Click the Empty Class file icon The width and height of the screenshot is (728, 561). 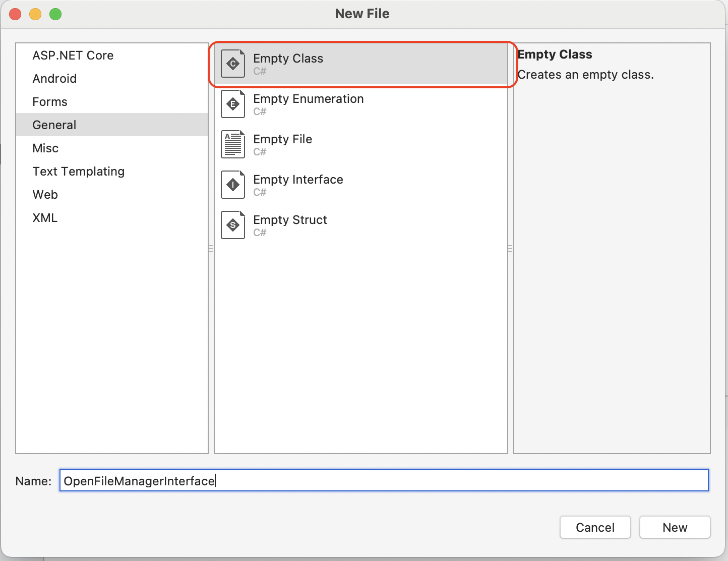coord(233,64)
